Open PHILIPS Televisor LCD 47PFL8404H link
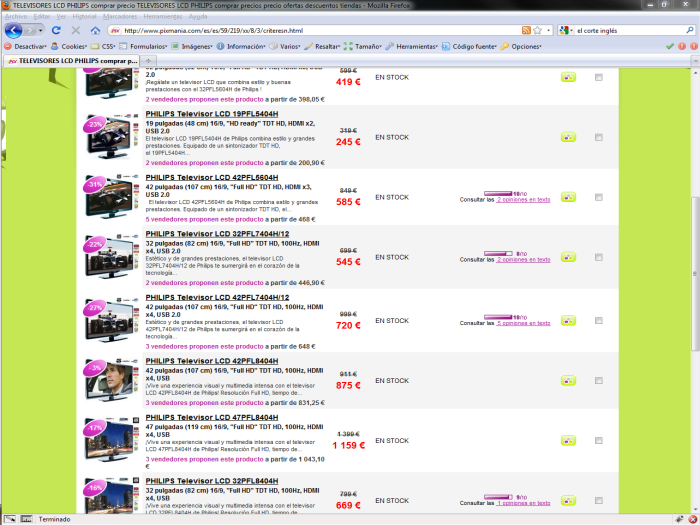 (212, 417)
